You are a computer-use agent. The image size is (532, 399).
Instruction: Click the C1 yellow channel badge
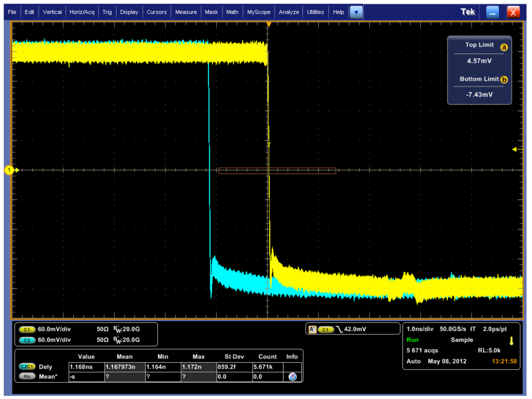27,330
